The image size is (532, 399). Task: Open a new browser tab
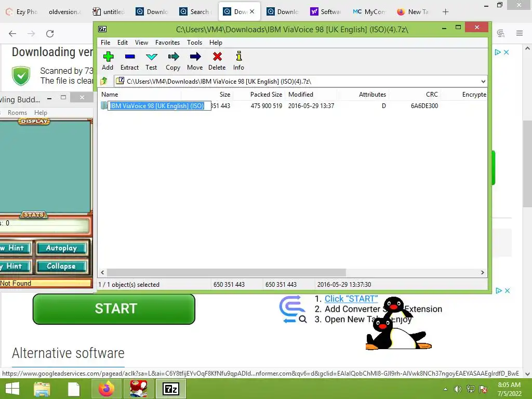pyautogui.click(x=445, y=12)
